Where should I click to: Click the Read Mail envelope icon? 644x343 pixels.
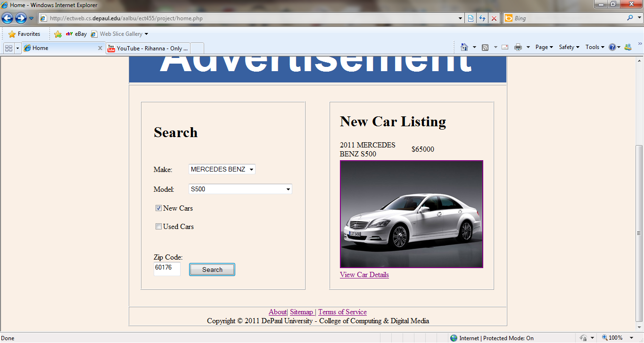pyautogui.click(x=505, y=47)
